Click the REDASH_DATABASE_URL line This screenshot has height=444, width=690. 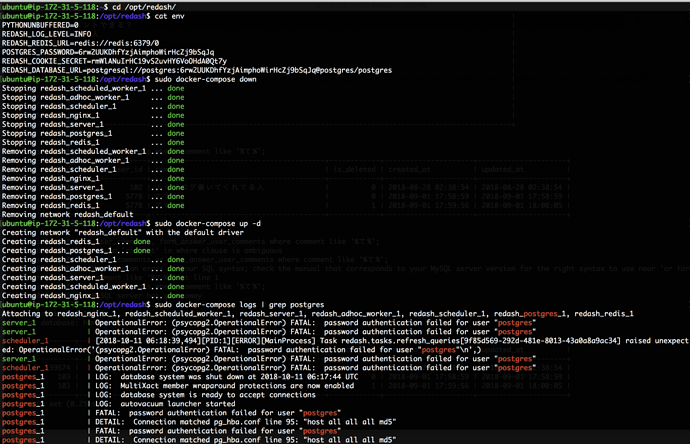tap(197, 70)
